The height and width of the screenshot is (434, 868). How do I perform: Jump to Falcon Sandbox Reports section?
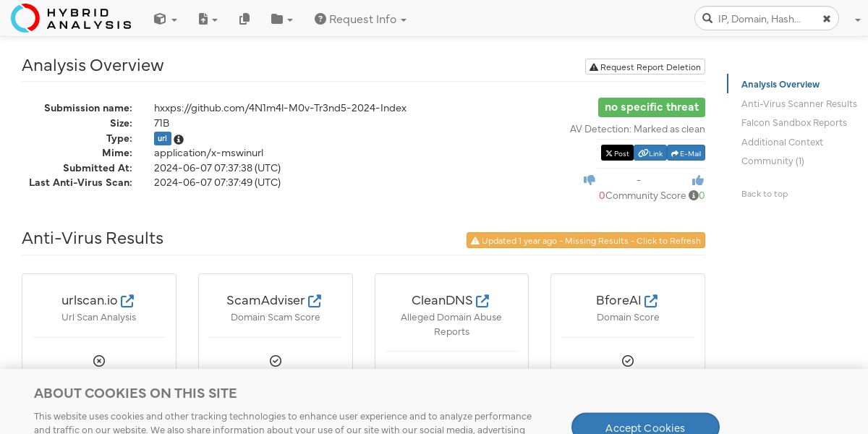[794, 123]
